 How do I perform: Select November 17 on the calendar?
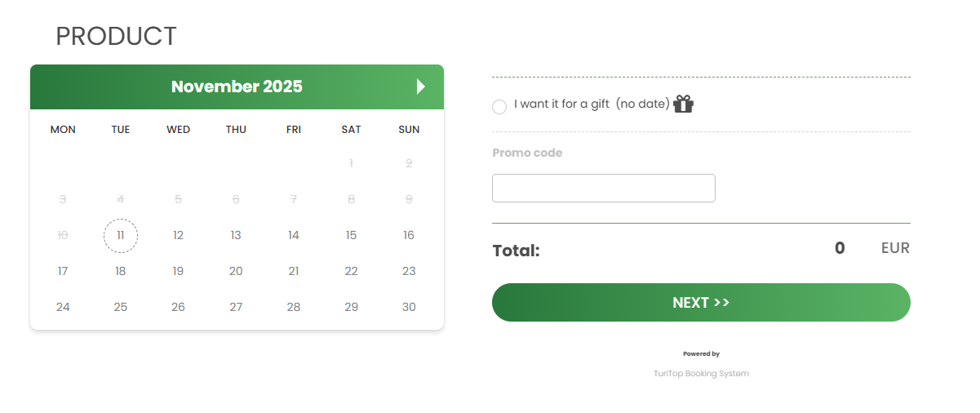63,271
